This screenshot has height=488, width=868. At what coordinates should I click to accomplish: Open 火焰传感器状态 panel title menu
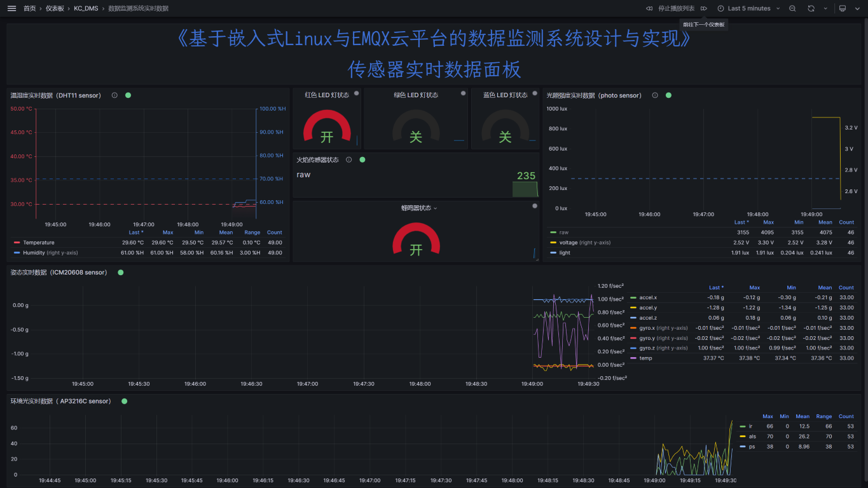[x=318, y=159]
